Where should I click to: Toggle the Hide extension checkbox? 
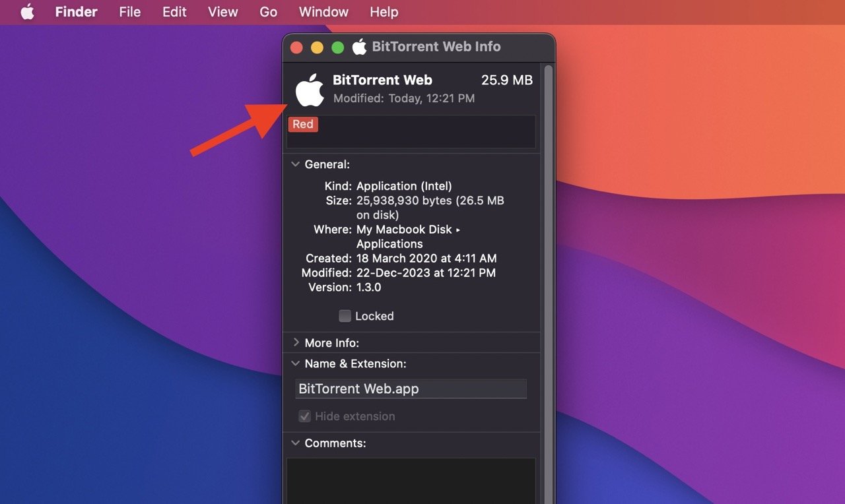point(304,416)
